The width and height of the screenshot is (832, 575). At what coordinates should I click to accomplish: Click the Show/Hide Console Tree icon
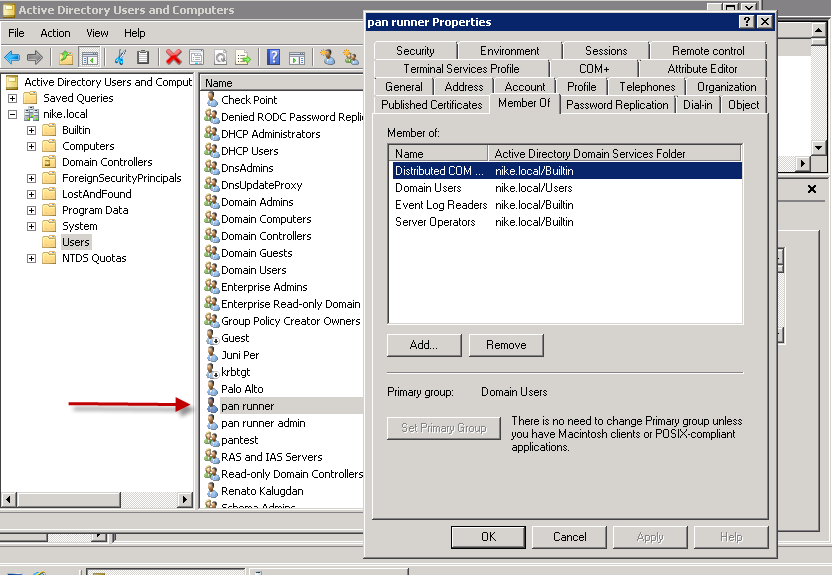coord(90,58)
